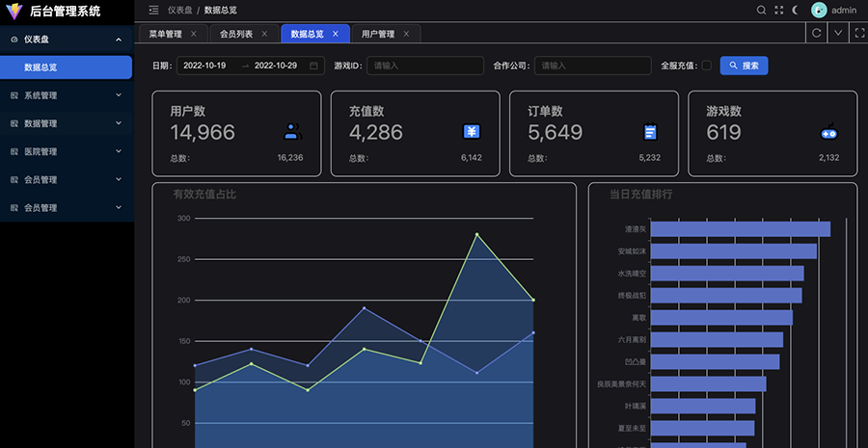Toggle fullscreen using the icon beside the search icon
This screenshot has height=448, width=868.
pyautogui.click(x=779, y=10)
